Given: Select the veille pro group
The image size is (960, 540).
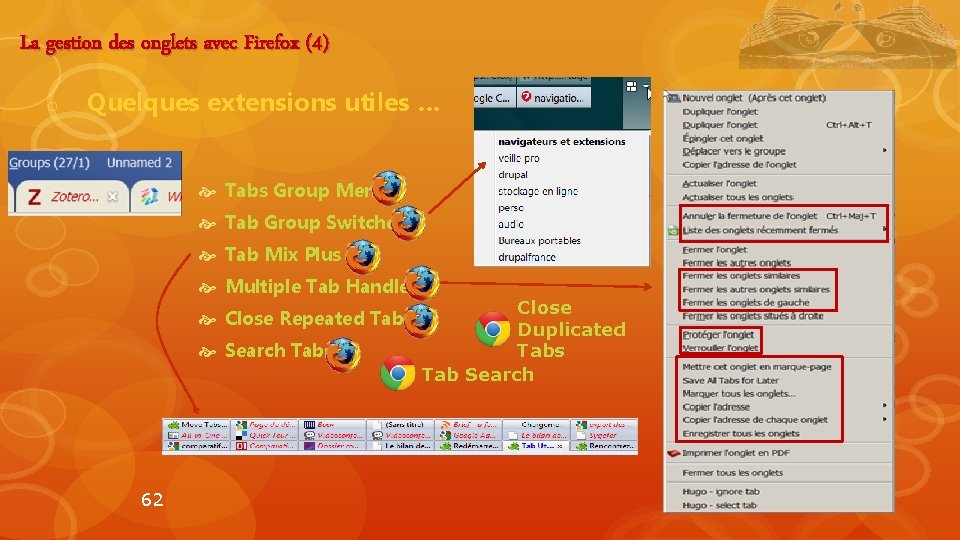Looking at the screenshot, I should click(519, 158).
